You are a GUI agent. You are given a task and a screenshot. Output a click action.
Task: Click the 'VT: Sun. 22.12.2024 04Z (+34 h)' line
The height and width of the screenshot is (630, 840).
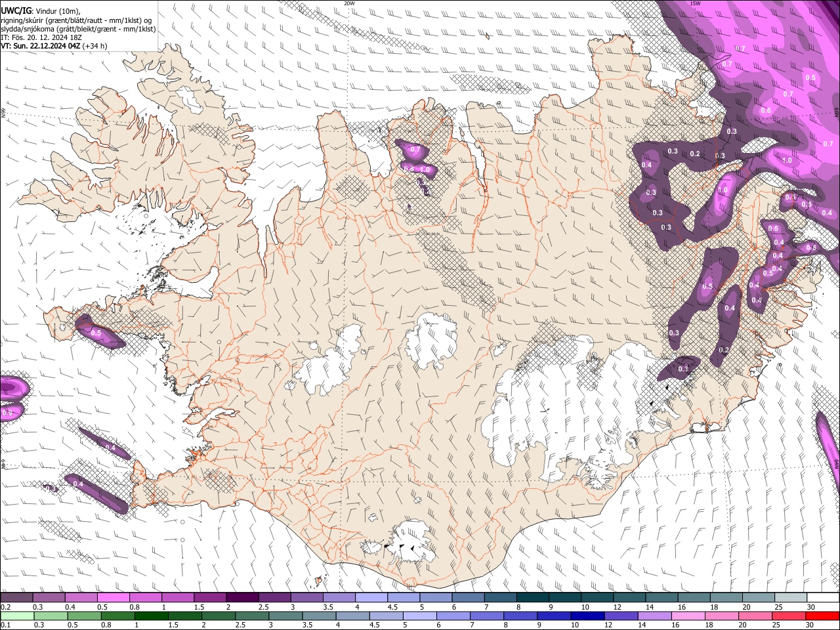(x=54, y=46)
